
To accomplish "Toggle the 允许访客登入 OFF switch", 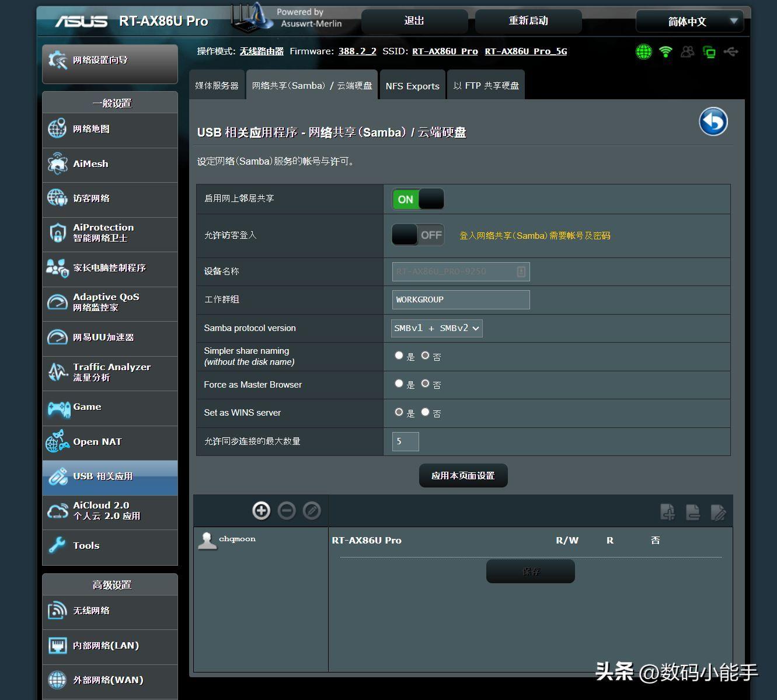I will [x=418, y=235].
